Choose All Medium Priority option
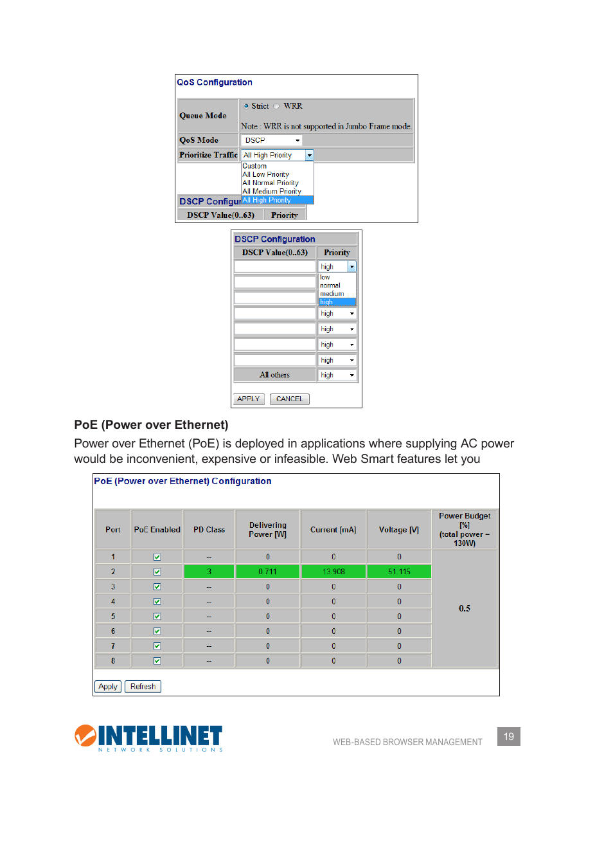Viewport: 613px width, 868px height. [x=272, y=191]
